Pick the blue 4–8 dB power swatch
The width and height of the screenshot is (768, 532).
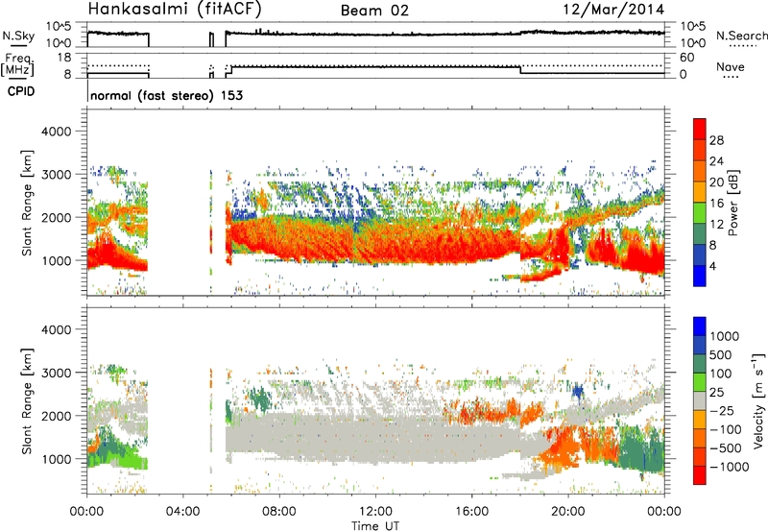[x=700, y=254]
